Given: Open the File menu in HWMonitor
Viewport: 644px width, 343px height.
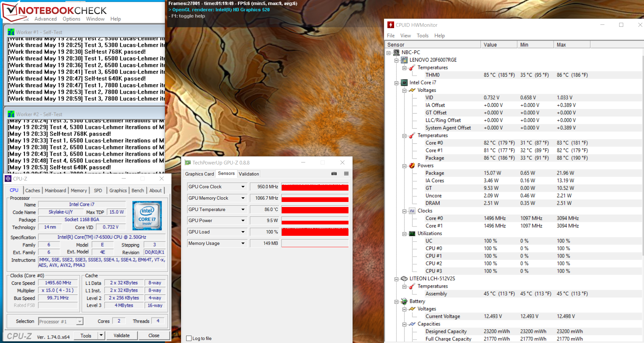Looking at the screenshot, I should (x=391, y=36).
